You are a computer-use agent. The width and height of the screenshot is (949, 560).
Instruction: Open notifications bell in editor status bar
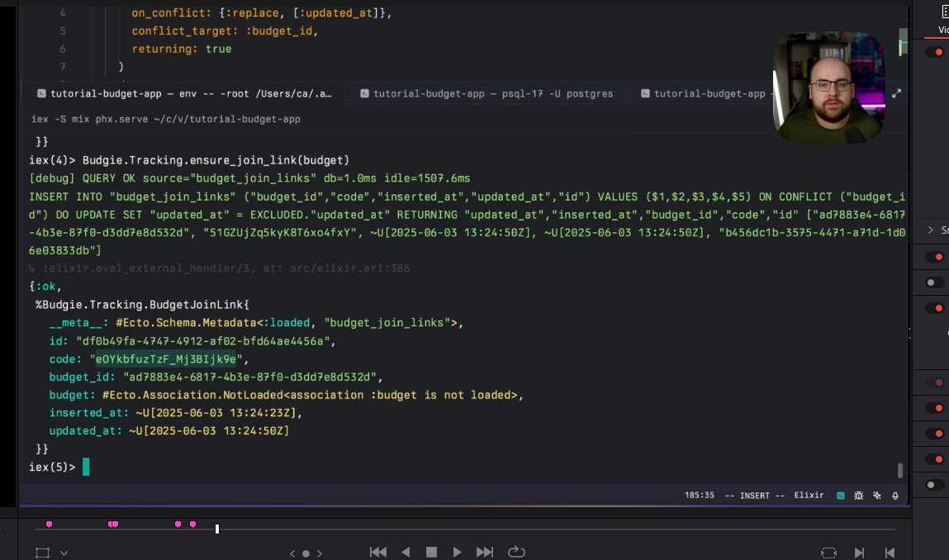(895, 496)
